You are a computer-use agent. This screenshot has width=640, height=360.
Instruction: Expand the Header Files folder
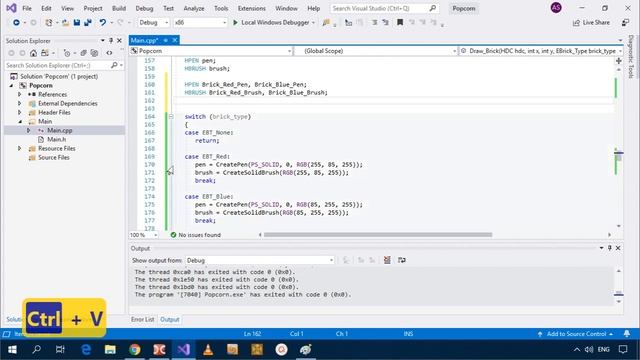19,112
